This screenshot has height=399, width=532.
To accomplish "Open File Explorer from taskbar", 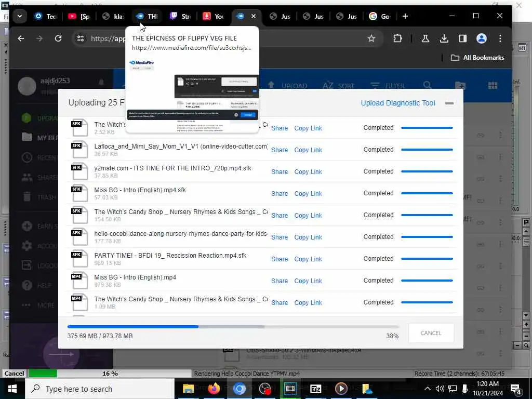I will point(188,389).
